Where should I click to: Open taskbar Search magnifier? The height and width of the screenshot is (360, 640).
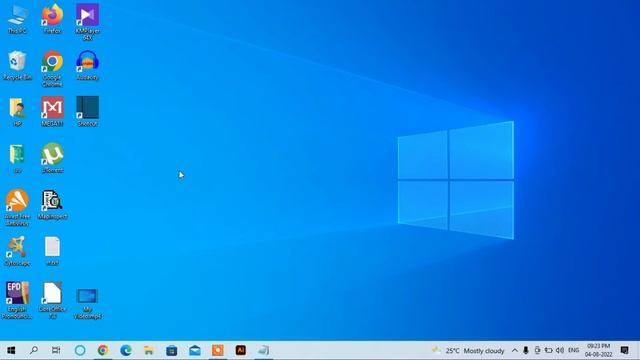pyautogui.click(x=34, y=350)
